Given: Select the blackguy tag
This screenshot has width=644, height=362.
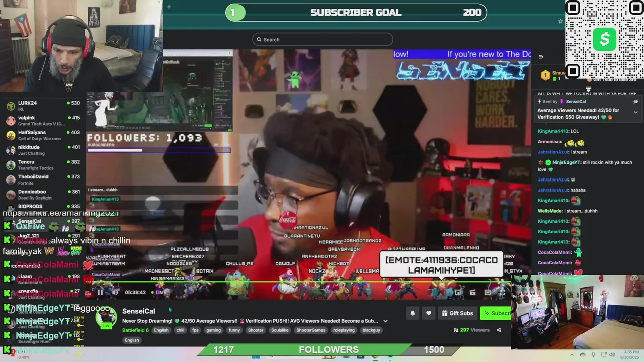Looking at the screenshot, I should point(371,330).
